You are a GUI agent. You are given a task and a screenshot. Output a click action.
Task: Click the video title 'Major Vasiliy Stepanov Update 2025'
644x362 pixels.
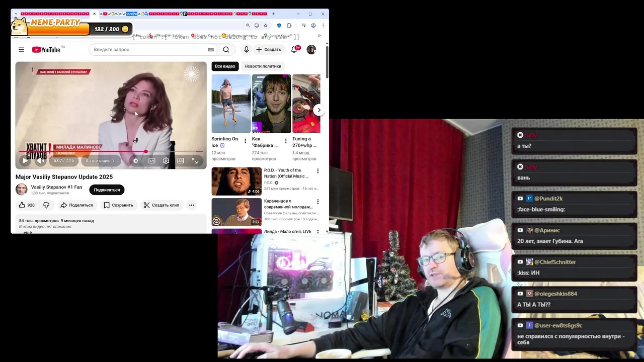[64, 177]
